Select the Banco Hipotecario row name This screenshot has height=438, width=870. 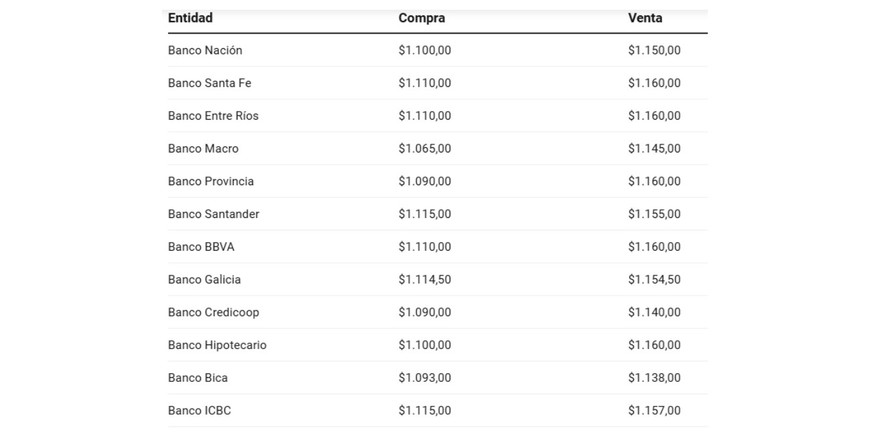217,345
